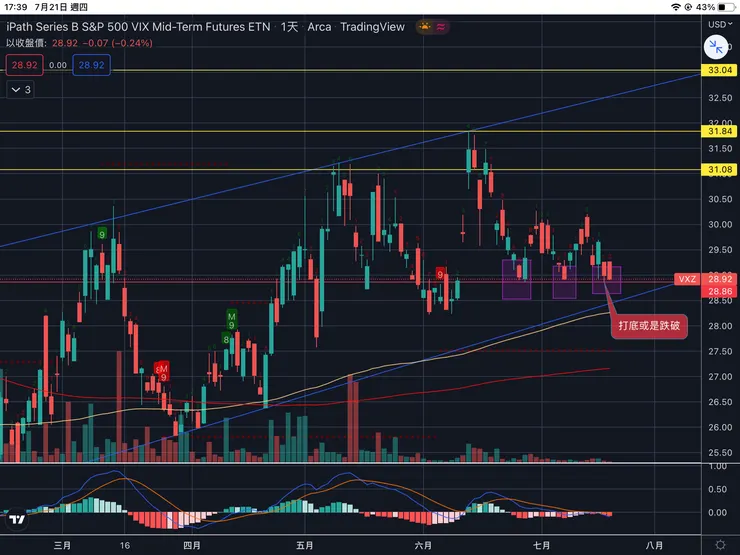The width and height of the screenshot is (740, 555).
Task: Click the 七月 date axis label
Action: (541, 546)
